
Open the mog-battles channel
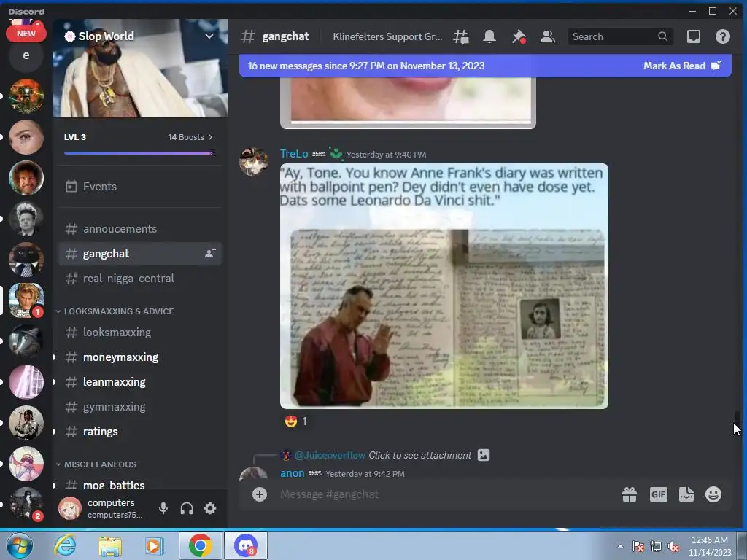point(139,485)
